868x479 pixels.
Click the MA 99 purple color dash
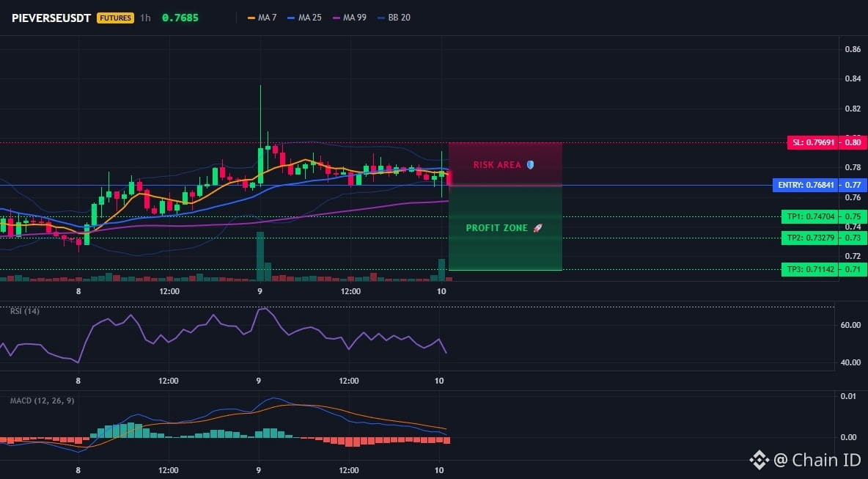[x=336, y=18]
